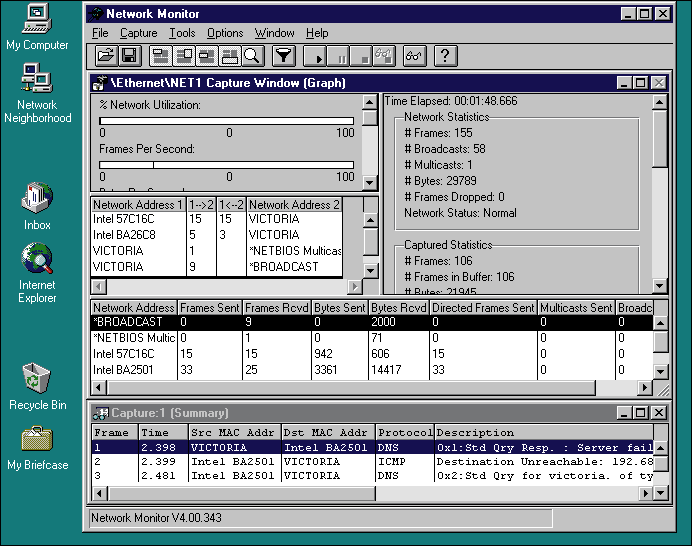Select frame 1 DNS row in Summary
Viewport: 692px width, 546px height.
pyautogui.click(x=372, y=447)
